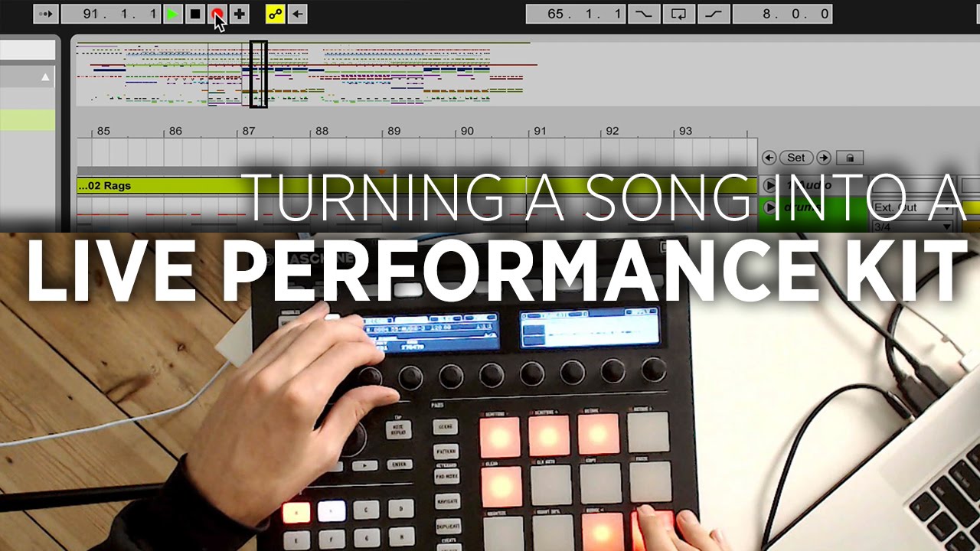Toggle the Follow button left of position
The image size is (980, 551).
tap(46, 14)
